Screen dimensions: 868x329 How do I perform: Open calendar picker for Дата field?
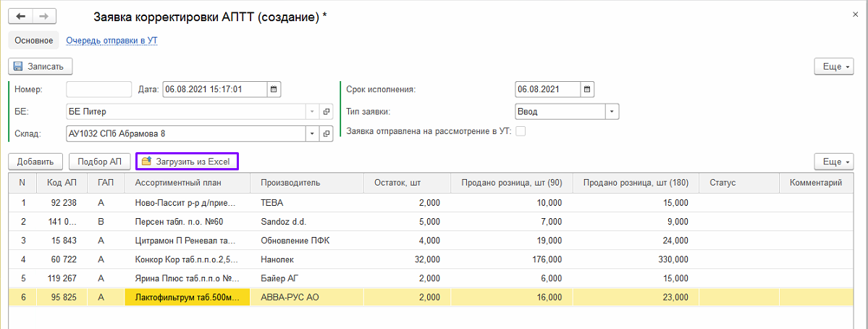click(x=274, y=89)
